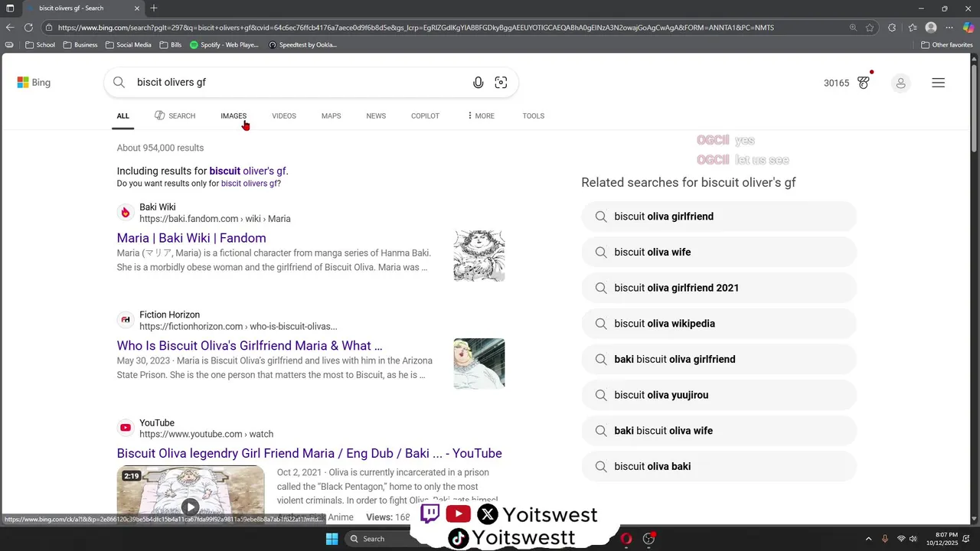
Task: Switch to the NEWS tab
Action: coord(376,116)
